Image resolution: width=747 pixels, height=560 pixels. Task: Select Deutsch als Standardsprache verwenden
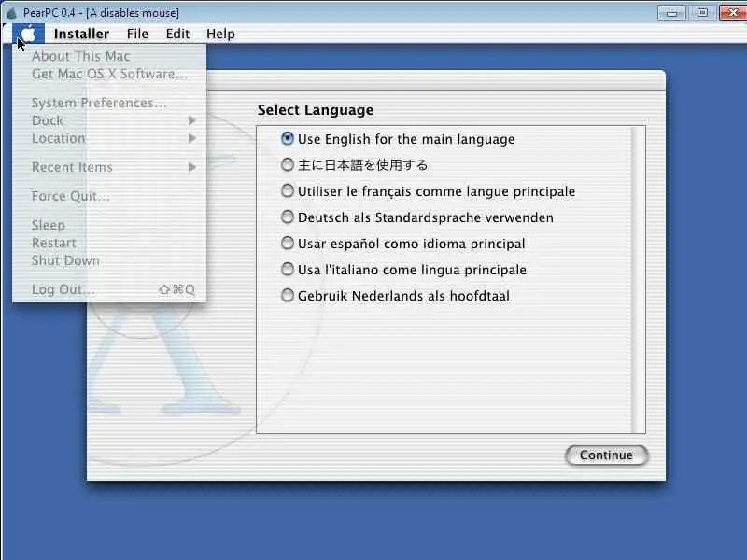click(x=416, y=217)
